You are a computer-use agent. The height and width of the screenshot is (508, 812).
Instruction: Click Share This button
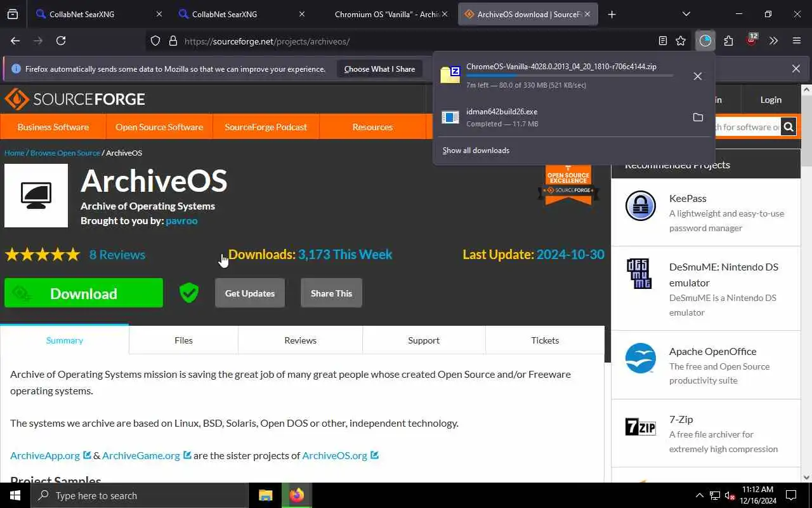(x=331, y=293)
